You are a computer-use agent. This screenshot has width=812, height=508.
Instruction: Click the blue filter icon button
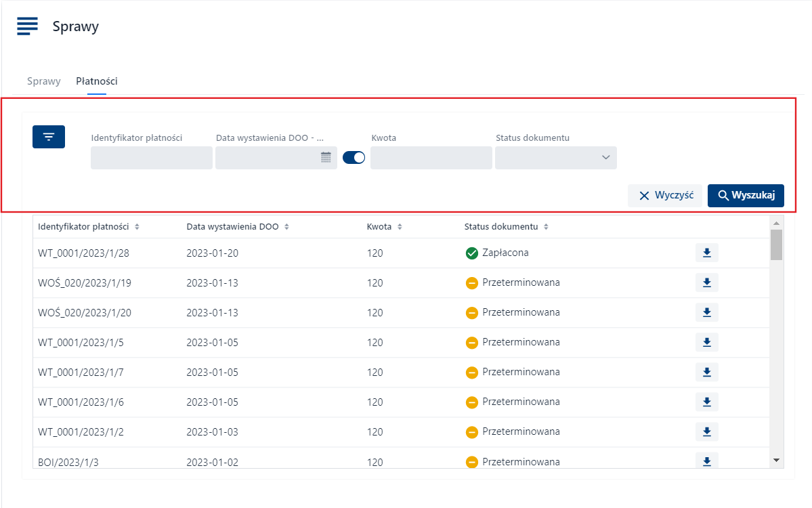click(x=49, y=137)
